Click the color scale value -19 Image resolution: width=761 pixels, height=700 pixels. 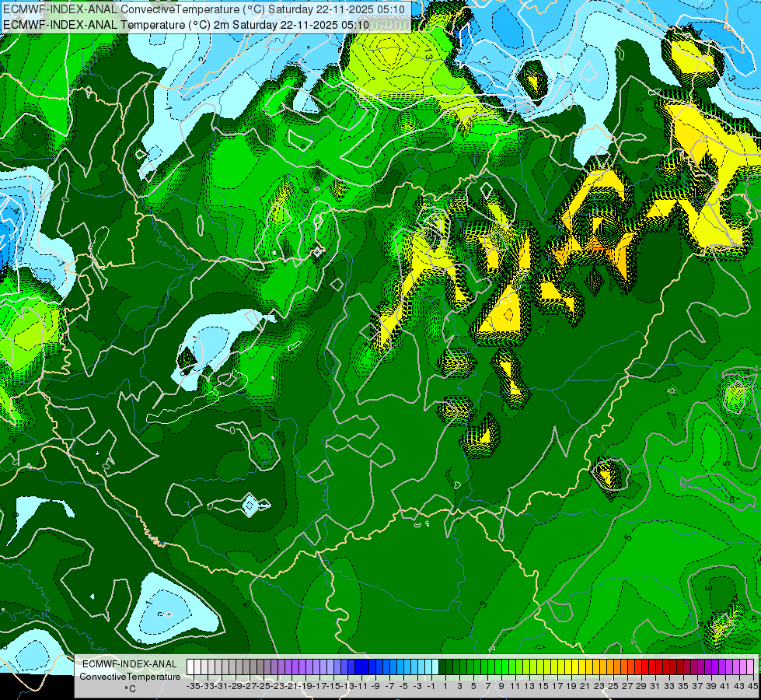click(x=306, y=686)
